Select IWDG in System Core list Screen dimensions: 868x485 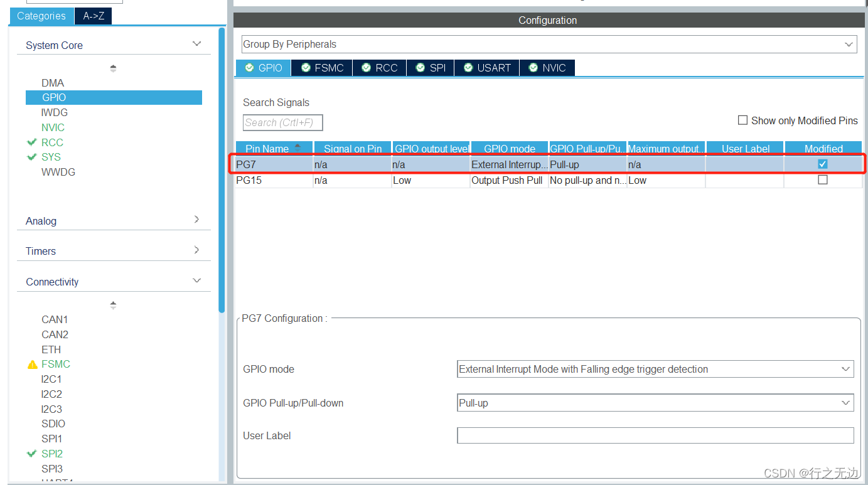(55, 112)
